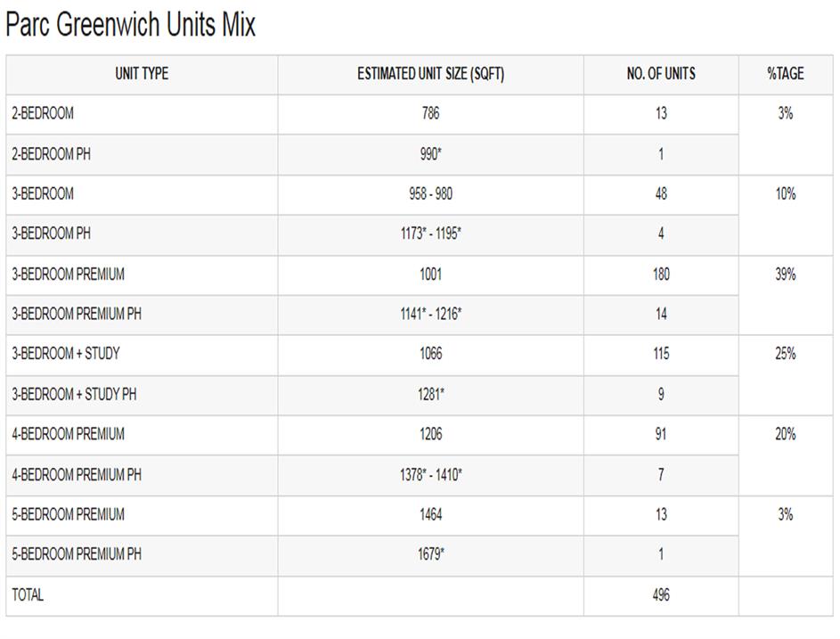Click the 3-BEDROOM + STUDY PH cell
Image resolution: width=840 pixels, height=639 pixels.
[x=74, y=394]
